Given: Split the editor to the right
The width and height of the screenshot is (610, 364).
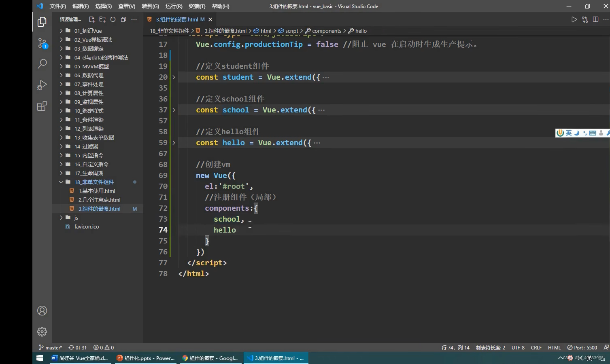Looking at the screenshot, I should 595,19.
